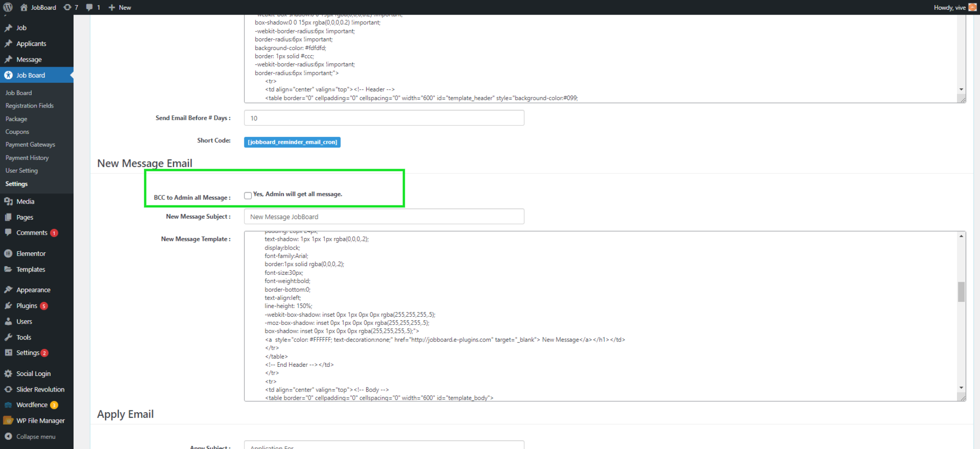The image size is (980, 449).
Task: Click the Plugins plug icon
Action: coord(8,306)
